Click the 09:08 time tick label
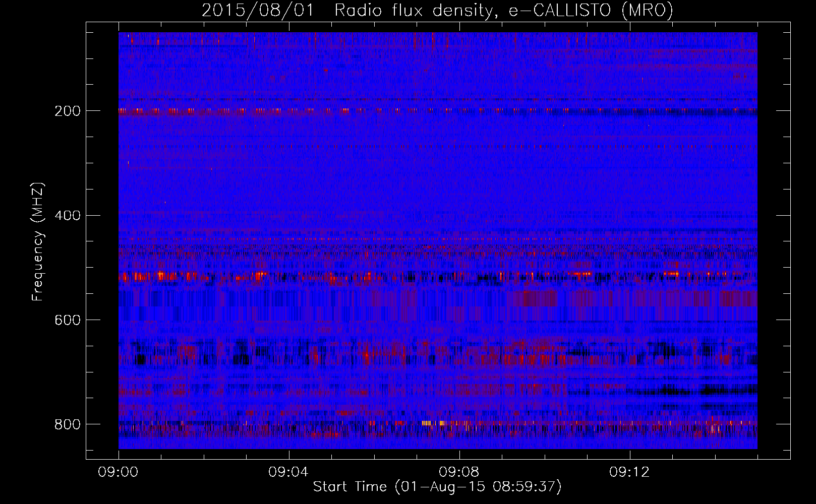Image resolution: width=816 pixels, height=504 pixels. tap(459, 472)
